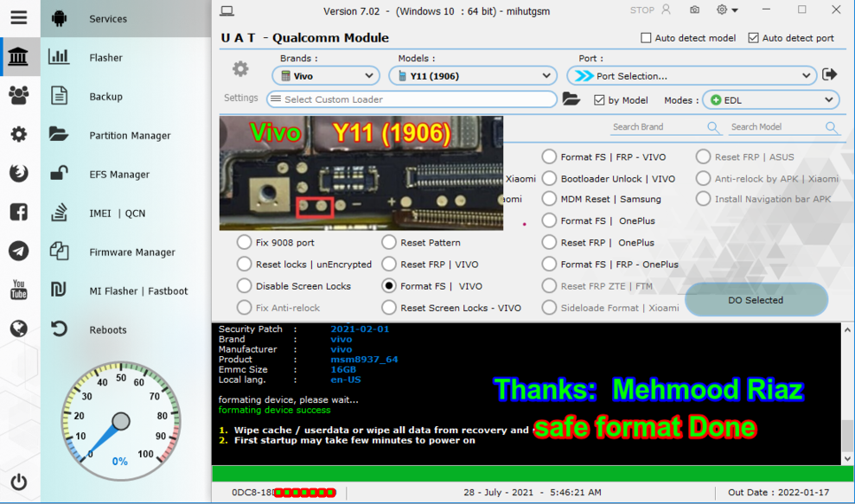Click the computer monitor icon in title bar
This screenshot has width=855, height=504.
click(227, 10)
